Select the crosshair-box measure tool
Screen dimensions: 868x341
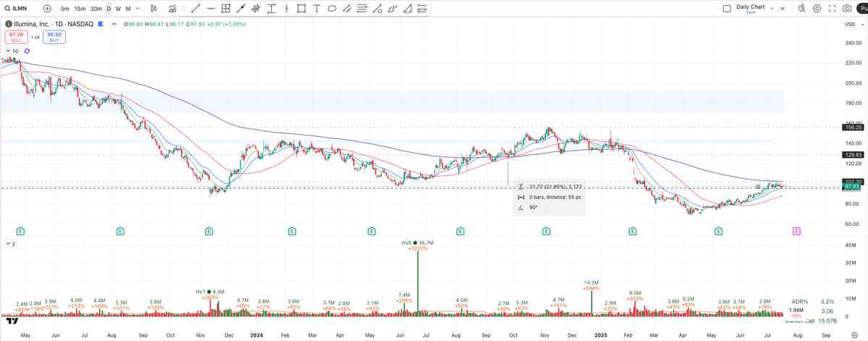[x=226, y=9]
